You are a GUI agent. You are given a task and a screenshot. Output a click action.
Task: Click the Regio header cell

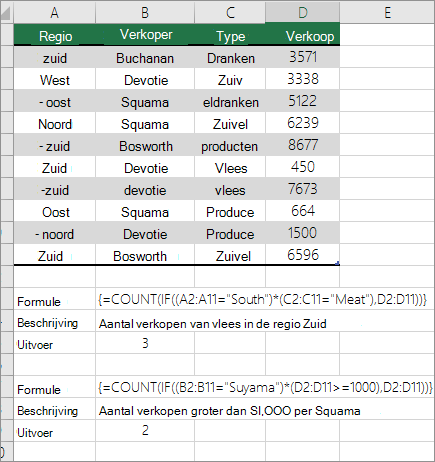pyautogui.click(x=55, y=35)
